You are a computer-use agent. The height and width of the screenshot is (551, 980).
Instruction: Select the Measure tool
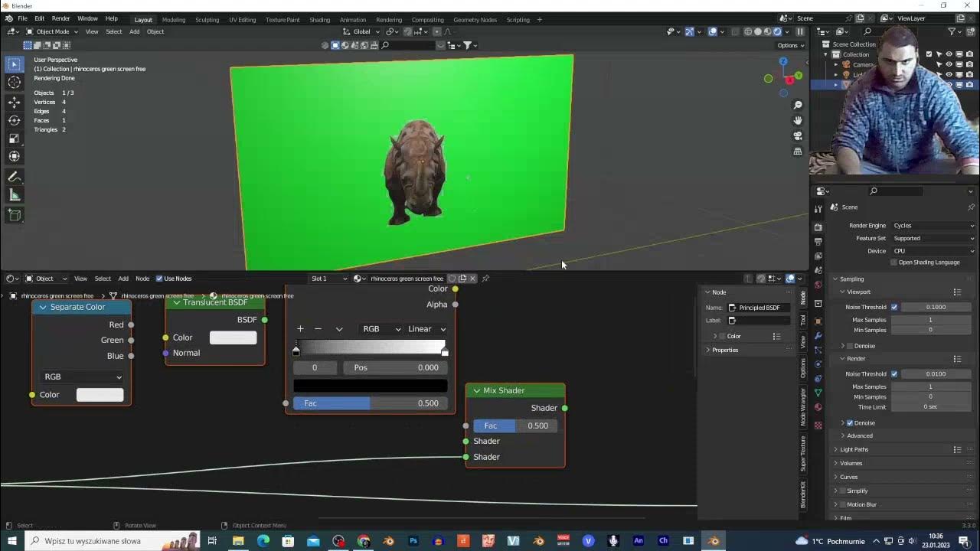14,195
